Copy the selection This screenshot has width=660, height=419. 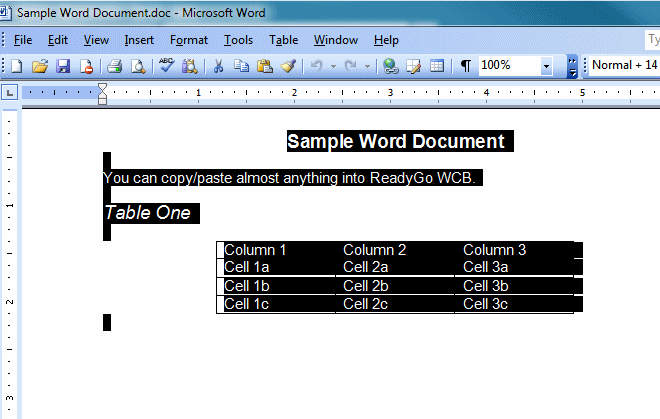pos(241,66)
